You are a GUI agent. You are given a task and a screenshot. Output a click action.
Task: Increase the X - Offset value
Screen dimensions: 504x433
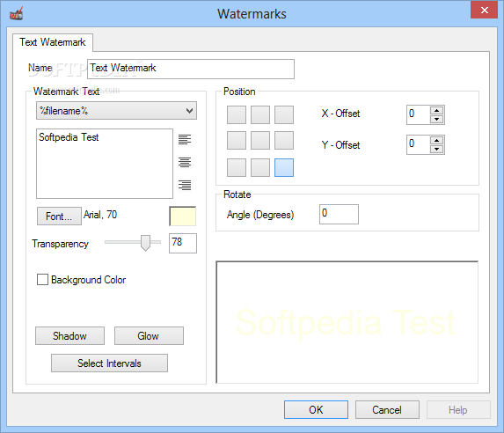click(436, 111)
